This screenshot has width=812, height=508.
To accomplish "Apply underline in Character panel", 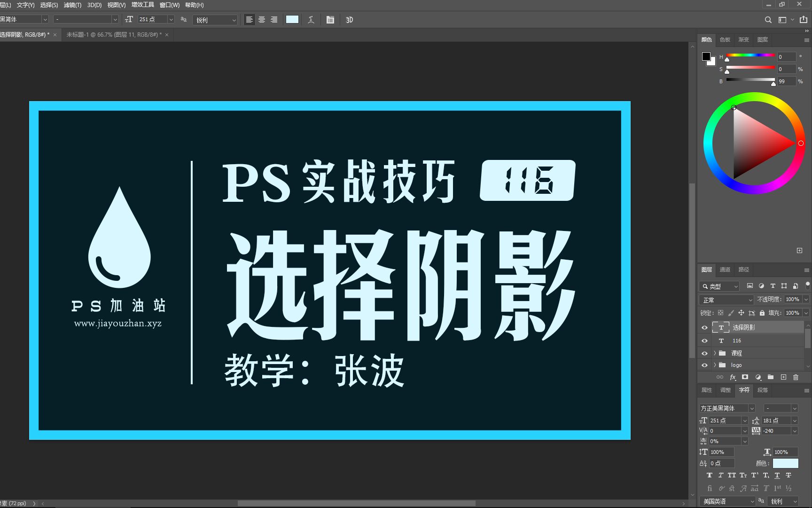I will click(x=777, y=476).
